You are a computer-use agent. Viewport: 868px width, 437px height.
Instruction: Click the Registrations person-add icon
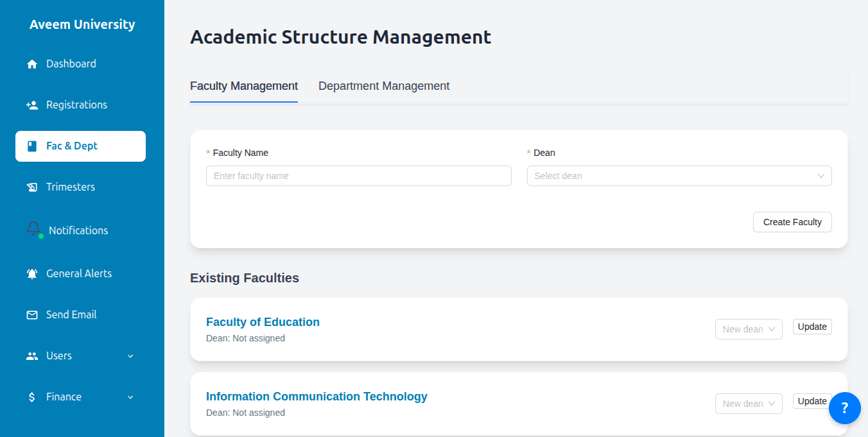32,105
